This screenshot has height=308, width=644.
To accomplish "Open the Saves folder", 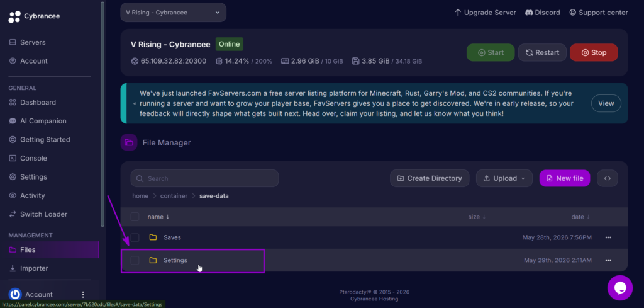I will [172, 237].
